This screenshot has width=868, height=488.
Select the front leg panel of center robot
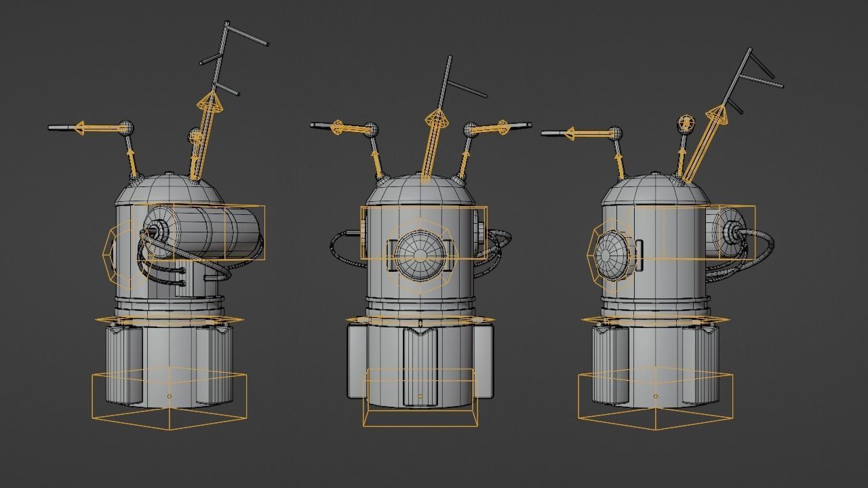pos(420,367)
